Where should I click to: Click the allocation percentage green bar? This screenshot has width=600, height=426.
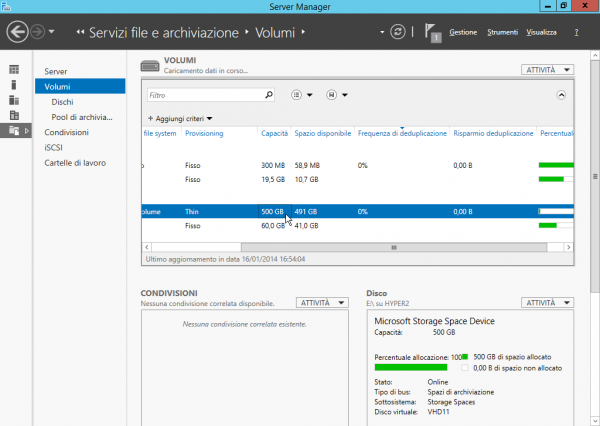[411, 367]
